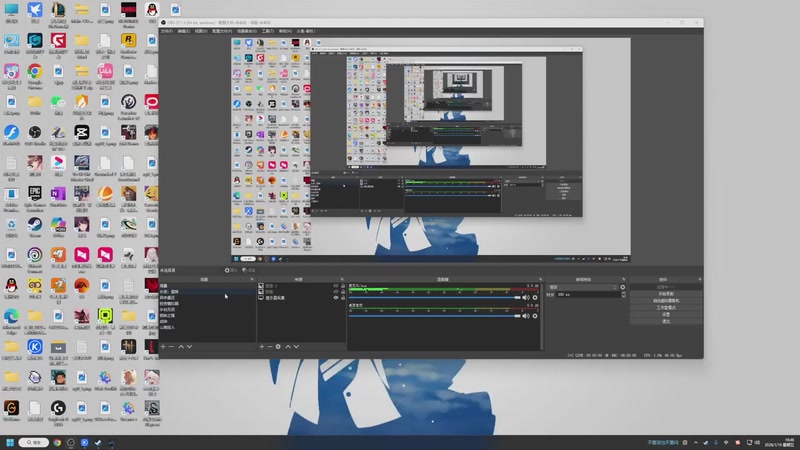Image resolution: width=800 pixels, height=450 pixels.
Task: Click the transition duration value field
Action: click(588, 294)
